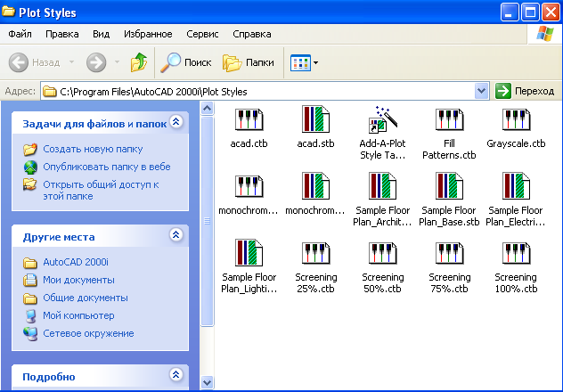The height and width of the screenshot is (392, 563).
Task: Expand the address bar dropdown arrow
Action: [x=482, y=91]
